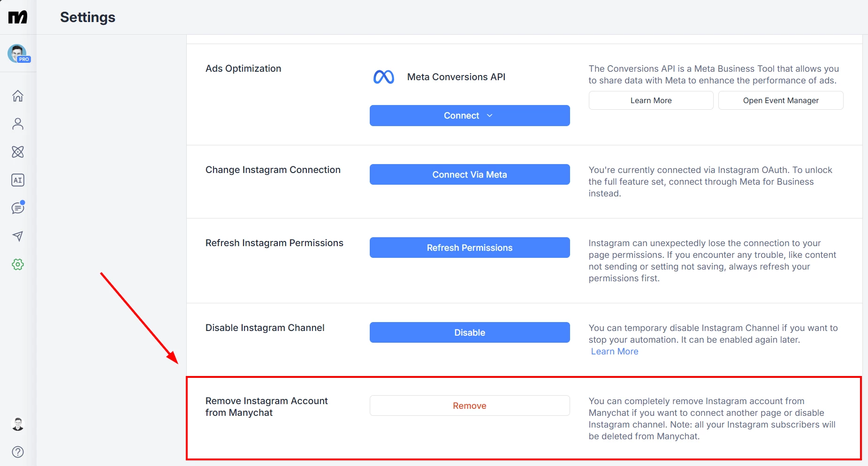Open the Learn More link about disabling
This screenshot has width=868, height=466.
(615, 352)
